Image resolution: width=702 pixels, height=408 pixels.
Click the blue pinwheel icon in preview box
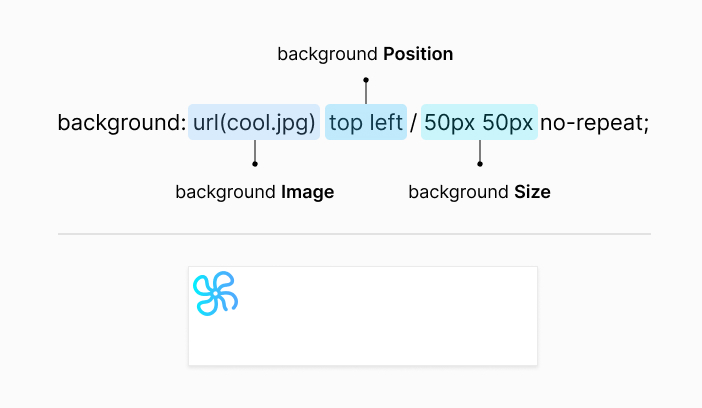(x=215, y=294)
